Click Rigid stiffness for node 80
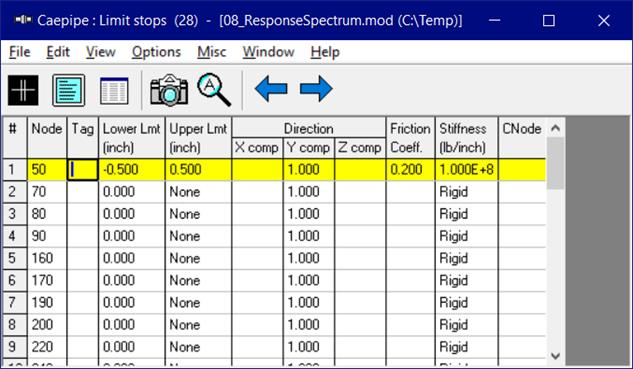Image resolution: width=633 pixels, height=369 pixels. 466,214
